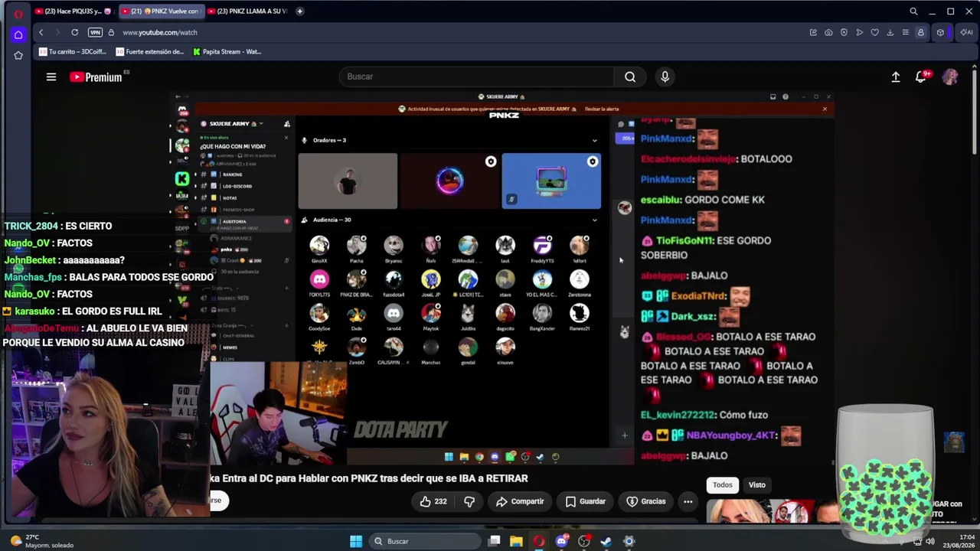Open Discord from the taskbar
The width and height of the screenshot is (980, 551).
562,541
